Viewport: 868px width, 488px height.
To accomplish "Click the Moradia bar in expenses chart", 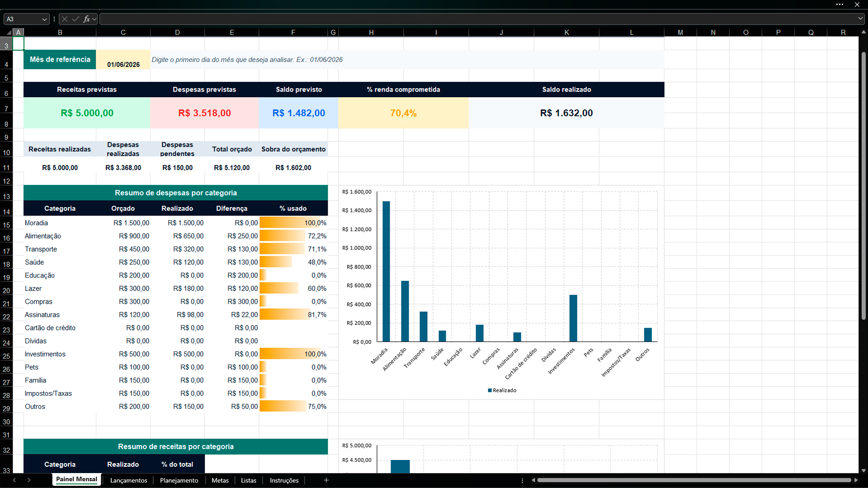I will pyautogui.click(x=386, y=271).
